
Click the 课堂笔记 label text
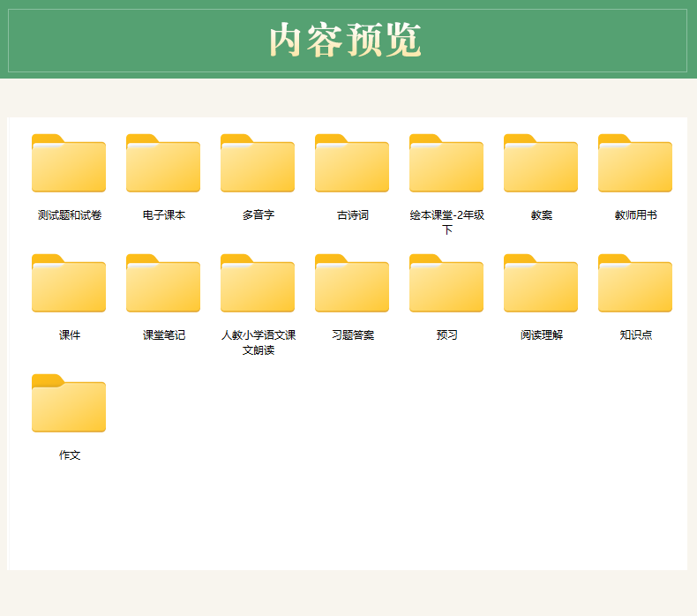click(x=163, y=334)
